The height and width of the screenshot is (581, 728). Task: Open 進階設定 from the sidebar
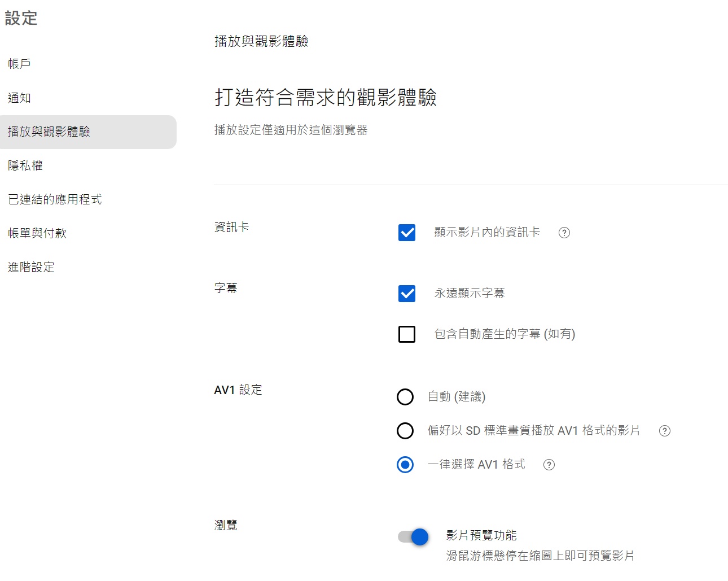coord(32,267)
